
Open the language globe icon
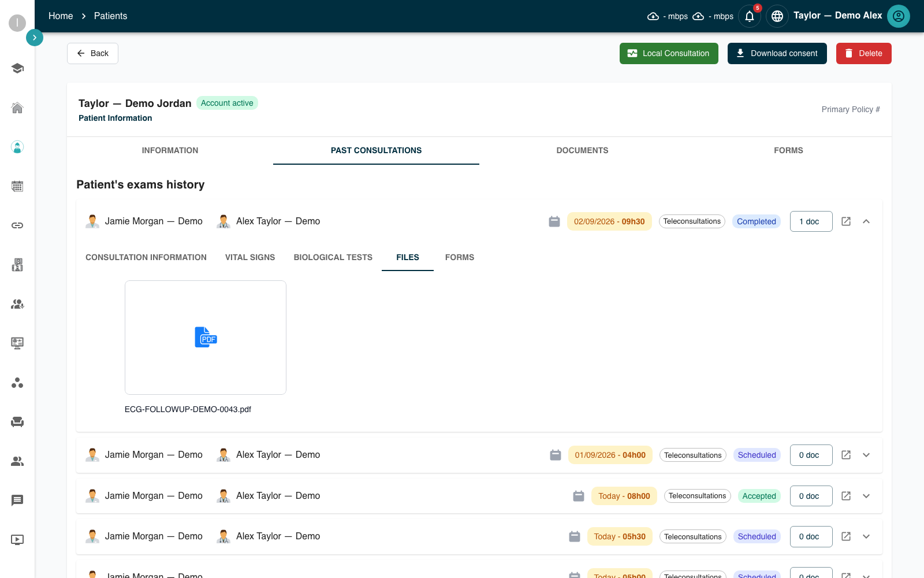[777, 16]
